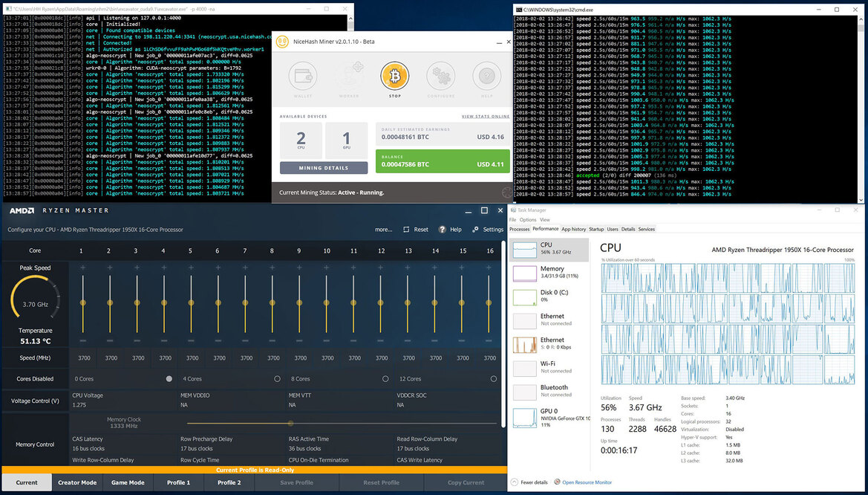Click the cmd.exe window scrollbar
This screenshot has width=868, height=495.
pos(861,109)
